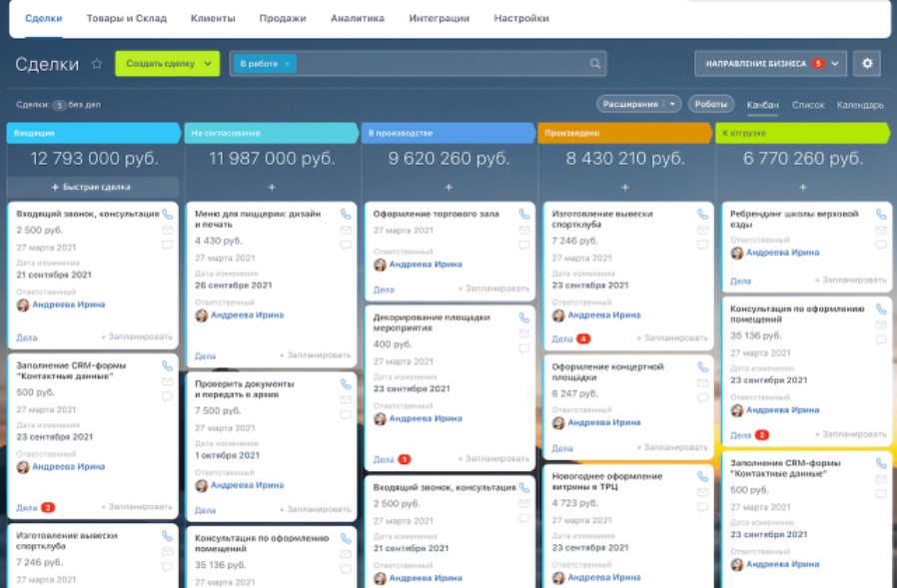897x588 pixels.
Task: Click inside the deals search filter field
Action: (x=440, y=64)
